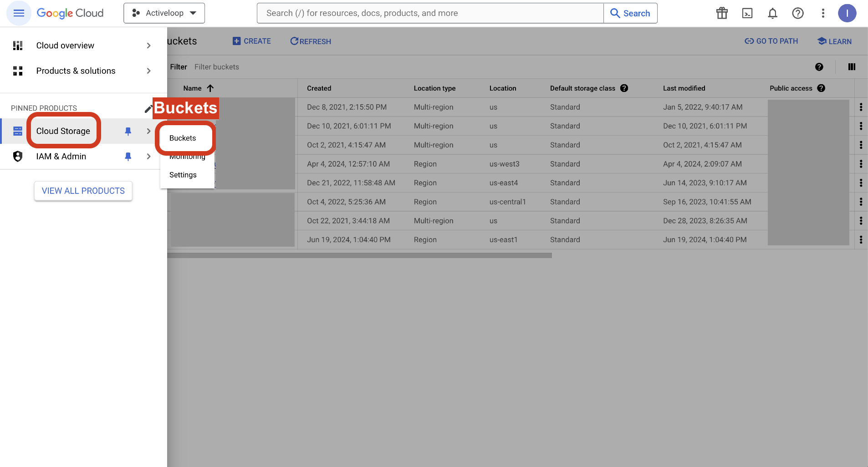Open the help question mark icon
868x467 pixels.
point(798,13)
